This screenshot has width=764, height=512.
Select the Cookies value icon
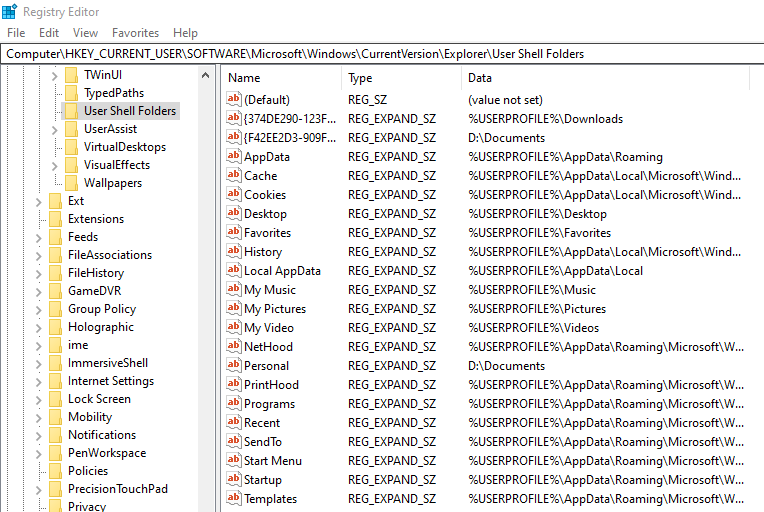[x=234, y=194]
